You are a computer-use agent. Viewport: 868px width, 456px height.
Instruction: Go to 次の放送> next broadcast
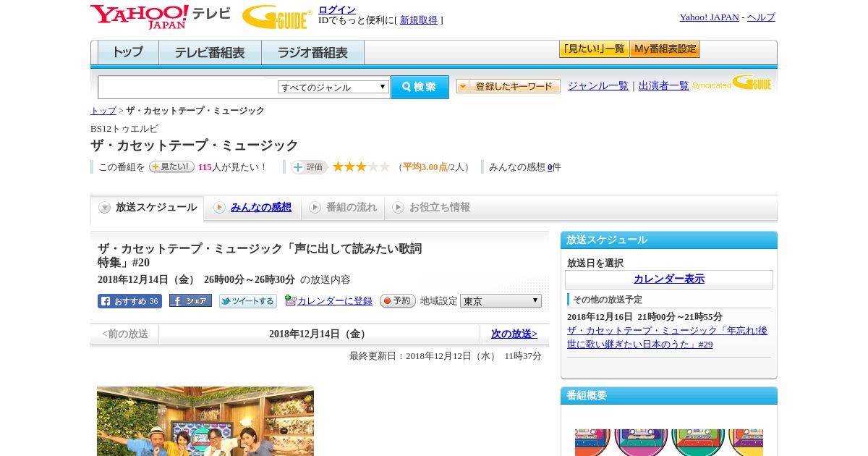pyautogui.click(x=514, y=334)
